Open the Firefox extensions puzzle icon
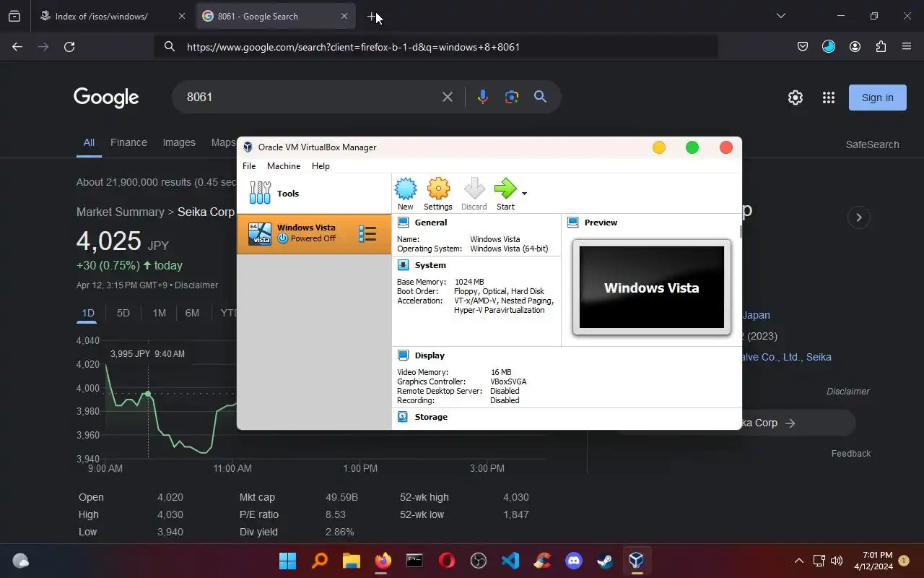Image resolution: width=924 pixels, height=578 pixels. (881, 47)
